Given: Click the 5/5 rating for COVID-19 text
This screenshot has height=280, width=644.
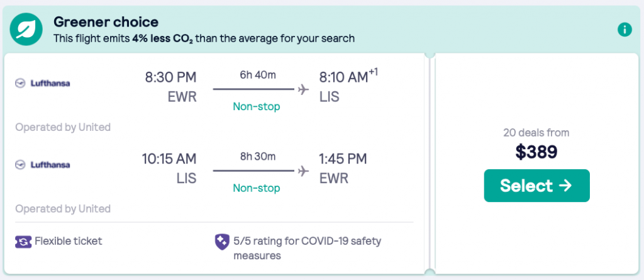Looking at the screenshot, I should coord(307,241).
